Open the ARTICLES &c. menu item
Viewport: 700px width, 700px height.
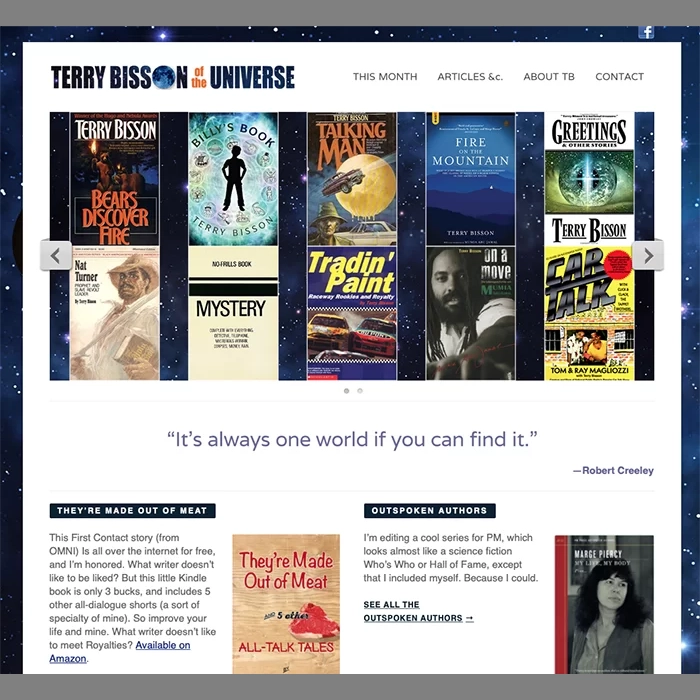[470, 77]
